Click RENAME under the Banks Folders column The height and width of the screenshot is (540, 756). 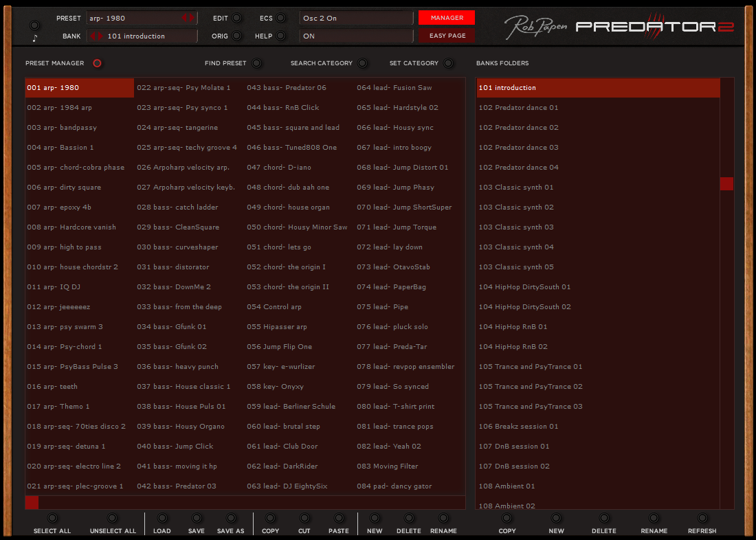(x=654, y=519)
